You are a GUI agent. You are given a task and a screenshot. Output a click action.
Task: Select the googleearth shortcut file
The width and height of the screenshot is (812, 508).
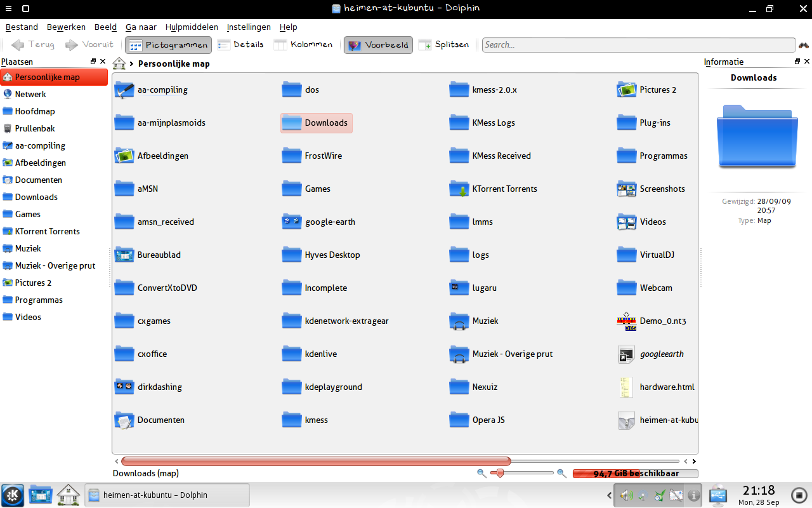point(650,354)
